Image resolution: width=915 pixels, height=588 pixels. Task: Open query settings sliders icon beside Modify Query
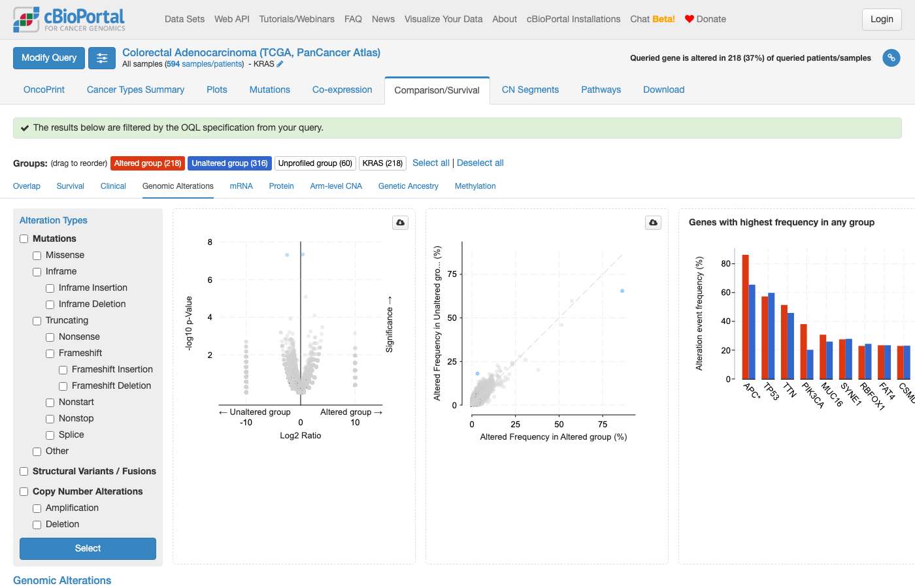[x=102, y=58]
